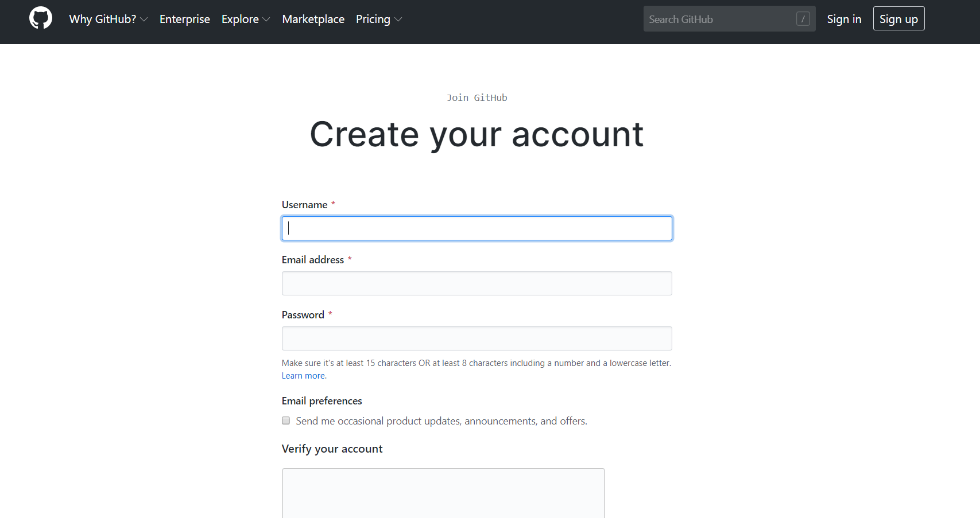The height and width of the screenshot is (518, 980).
Task: Open the Learn more password link
Action: (303, 376)
